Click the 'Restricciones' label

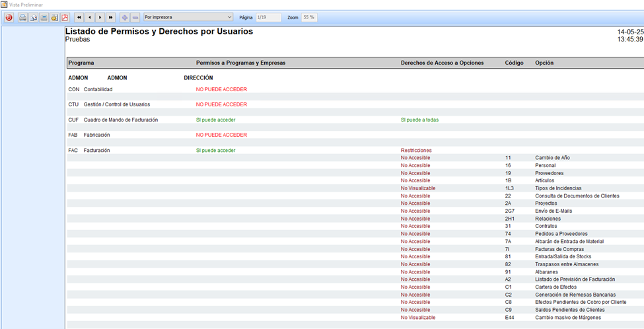pos(416,151)
